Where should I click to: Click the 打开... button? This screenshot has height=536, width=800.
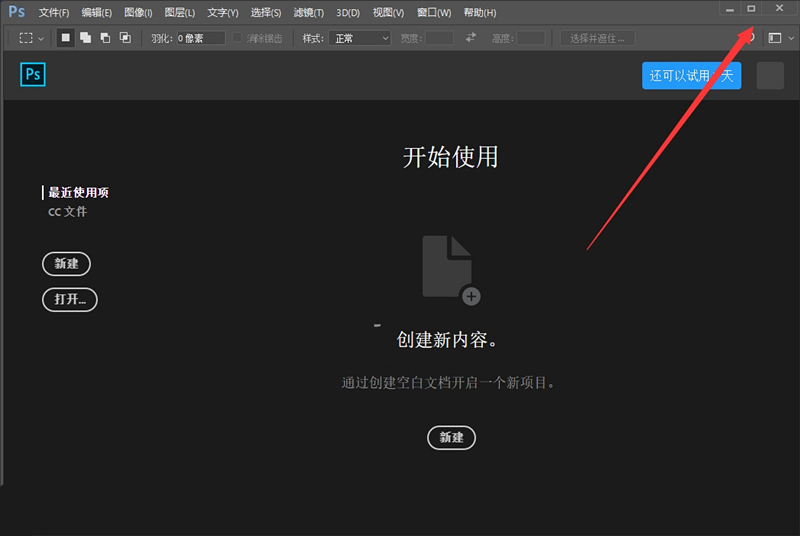click(69, 299)
